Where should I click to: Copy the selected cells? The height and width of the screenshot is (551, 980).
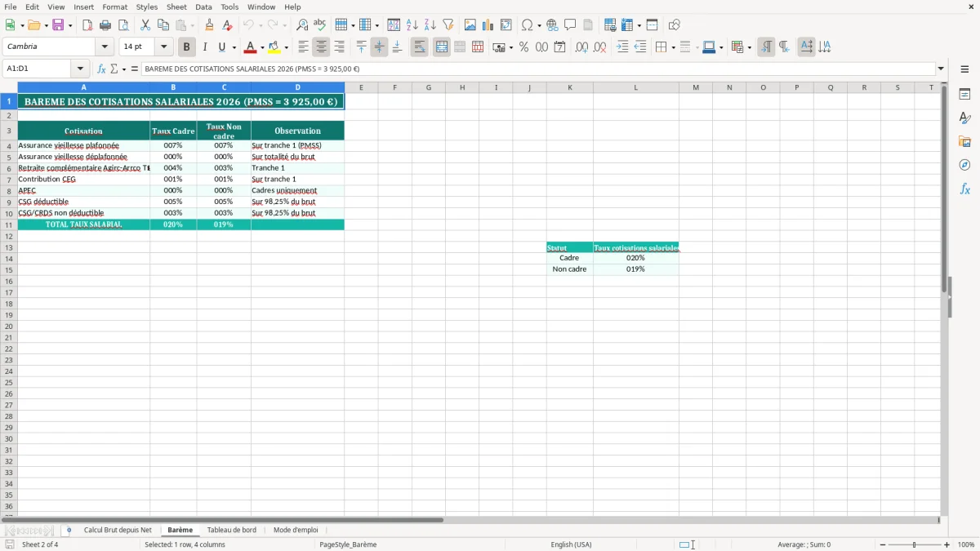(163, 25)
